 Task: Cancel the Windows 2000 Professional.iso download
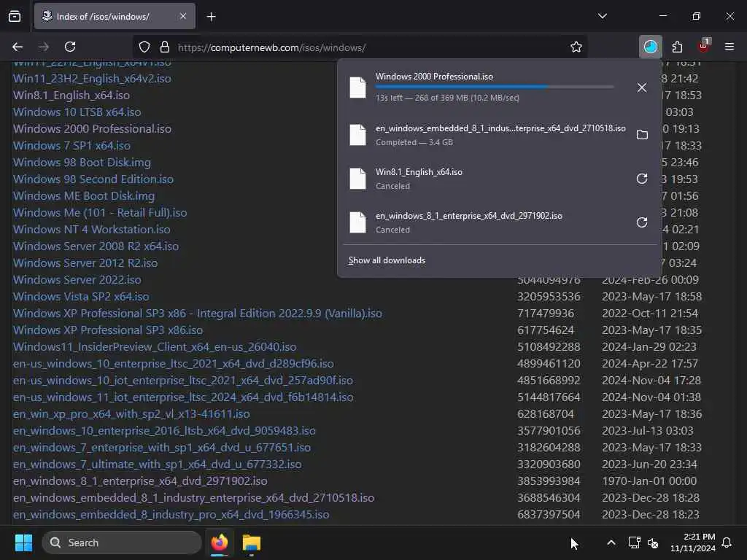[x=642, y=87]
